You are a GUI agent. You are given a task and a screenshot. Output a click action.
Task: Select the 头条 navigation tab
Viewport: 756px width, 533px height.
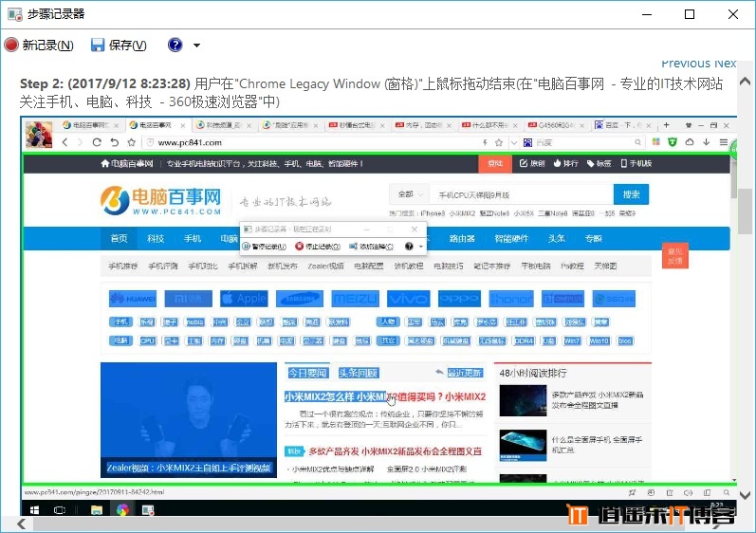557,239
